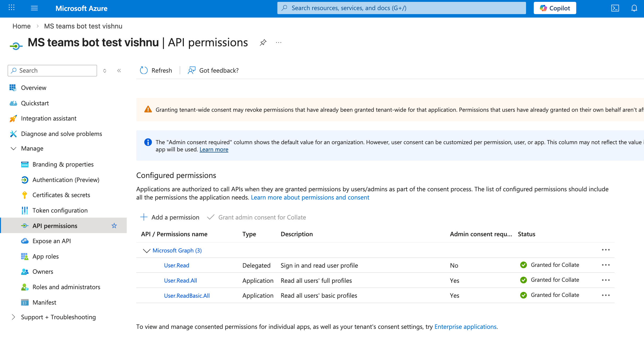Open the notifications bell
This screenshot has width=644, height=340.
[634, 8]
